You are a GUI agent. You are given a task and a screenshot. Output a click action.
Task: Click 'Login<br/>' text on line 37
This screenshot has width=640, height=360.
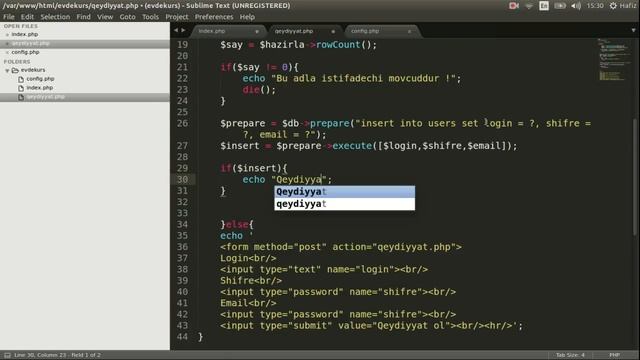coord(248,258)
